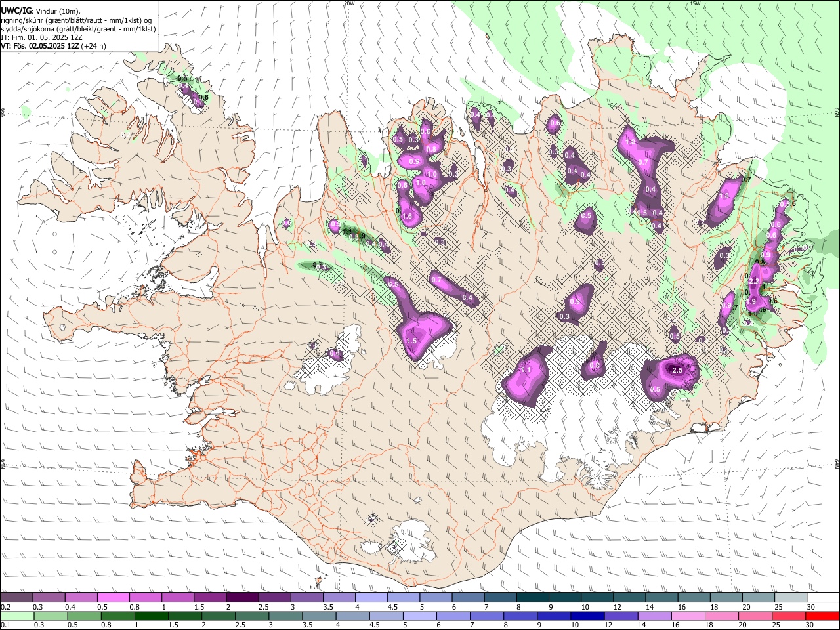Pick the dark teal 8–9 snow scale swatch
840x630 pixels.
534,598
